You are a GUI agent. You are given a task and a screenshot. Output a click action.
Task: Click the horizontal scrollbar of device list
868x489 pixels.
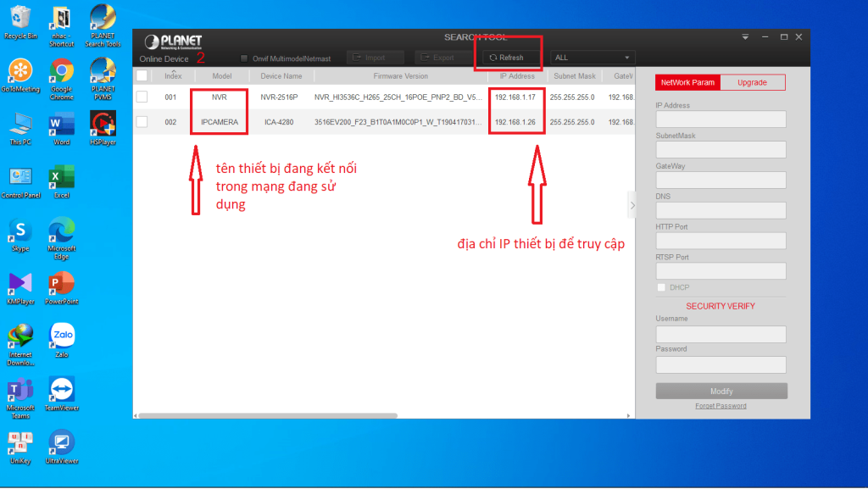click(268, 415)
